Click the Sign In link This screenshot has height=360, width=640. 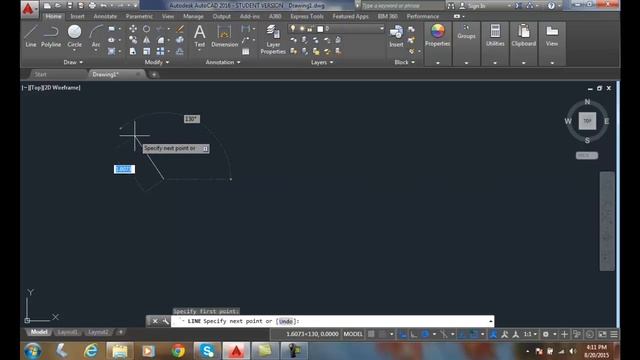(x=477, y=6)
